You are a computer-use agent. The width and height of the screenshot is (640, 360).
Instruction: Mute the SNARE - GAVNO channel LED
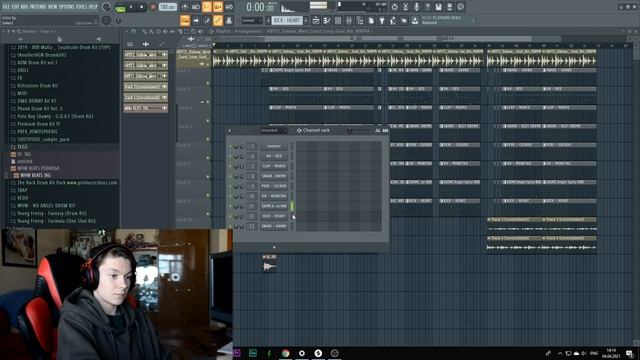click(x=230, y=226)
